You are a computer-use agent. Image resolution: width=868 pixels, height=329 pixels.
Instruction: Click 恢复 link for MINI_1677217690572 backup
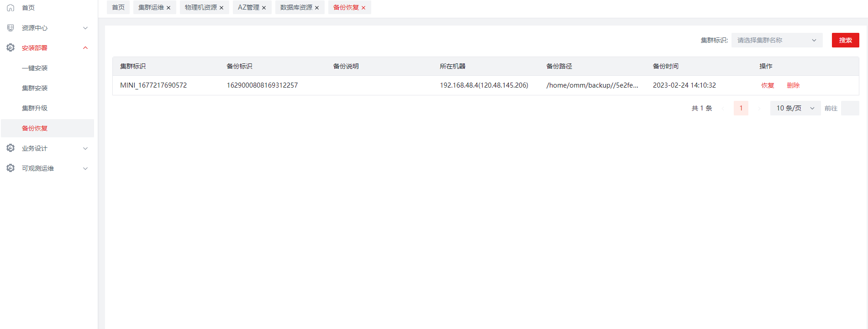768,85
